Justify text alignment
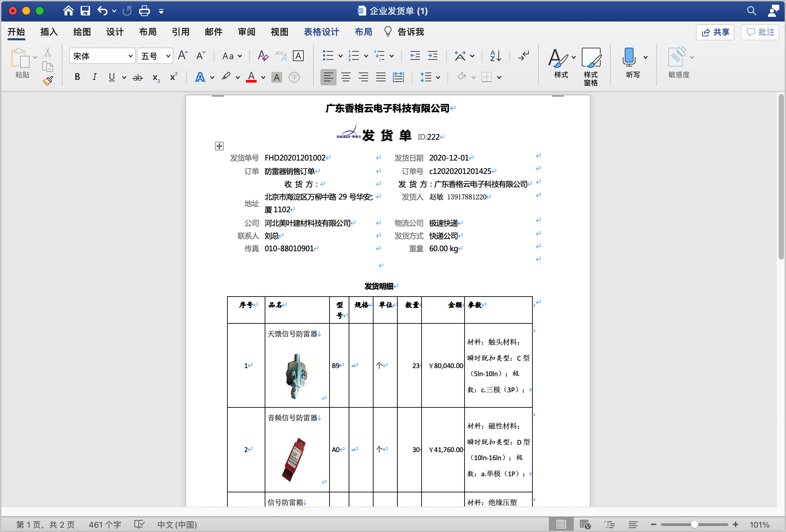This screenshot has height=532, width=786. pyautogui.click(x=381, y=77)
